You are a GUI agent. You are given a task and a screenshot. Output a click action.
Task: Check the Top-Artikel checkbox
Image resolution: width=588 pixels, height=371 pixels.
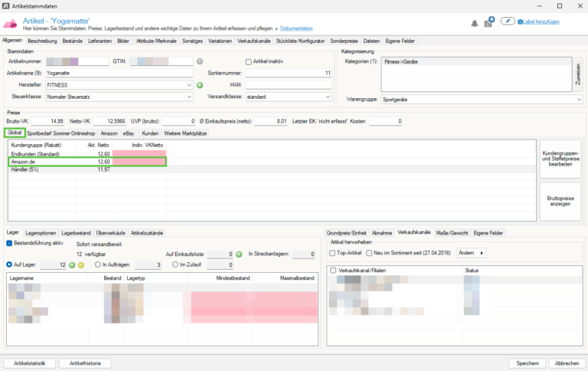coord(332,253)
